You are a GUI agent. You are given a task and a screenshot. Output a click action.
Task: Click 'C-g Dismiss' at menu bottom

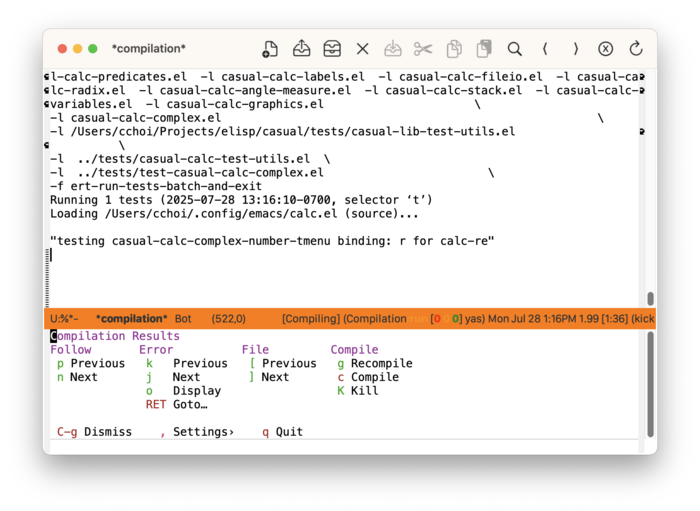pyautogui.click(x=94, y=432)
